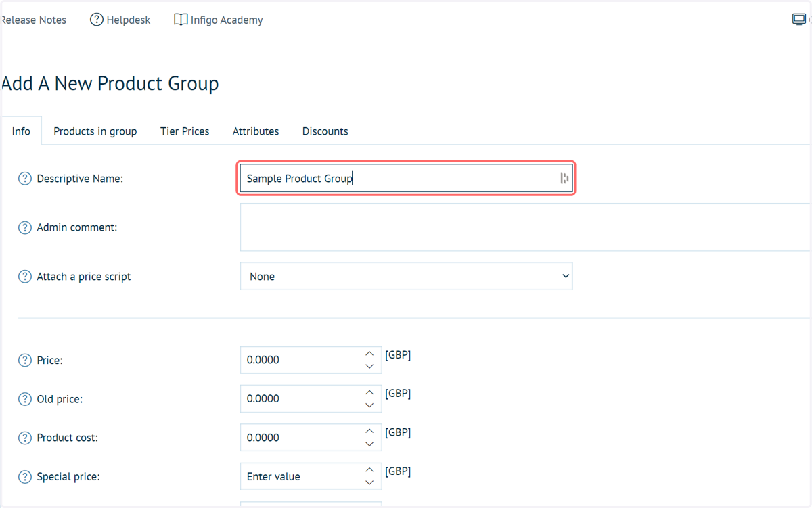Switch to the Info tab
The image size is (812, 508).
(21, 131)
